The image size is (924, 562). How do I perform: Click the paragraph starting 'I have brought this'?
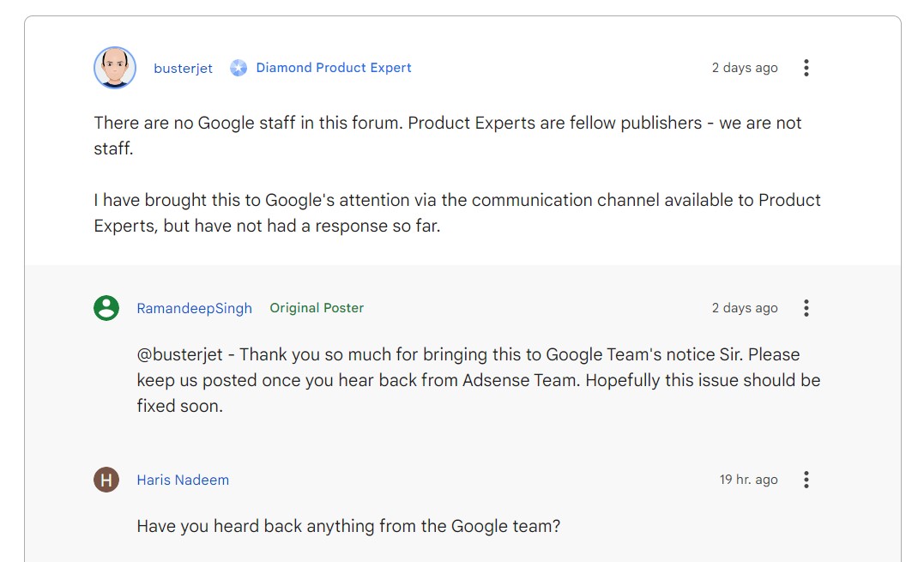[x=457, y=213]
